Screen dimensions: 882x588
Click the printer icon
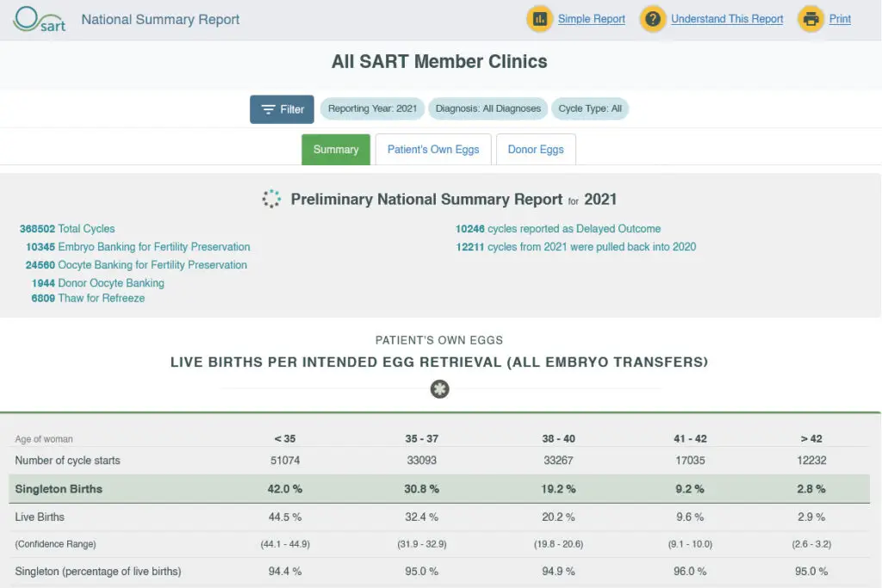click(811, 19)
